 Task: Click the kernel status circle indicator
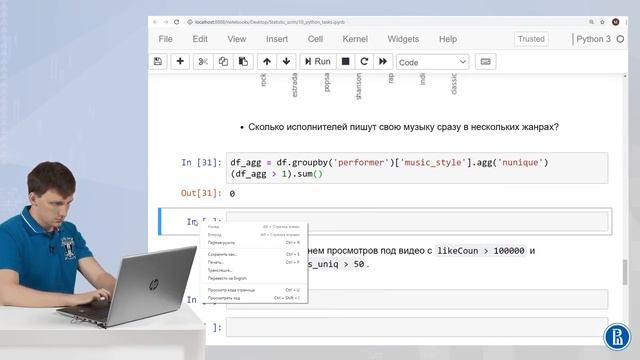point(620,39)
